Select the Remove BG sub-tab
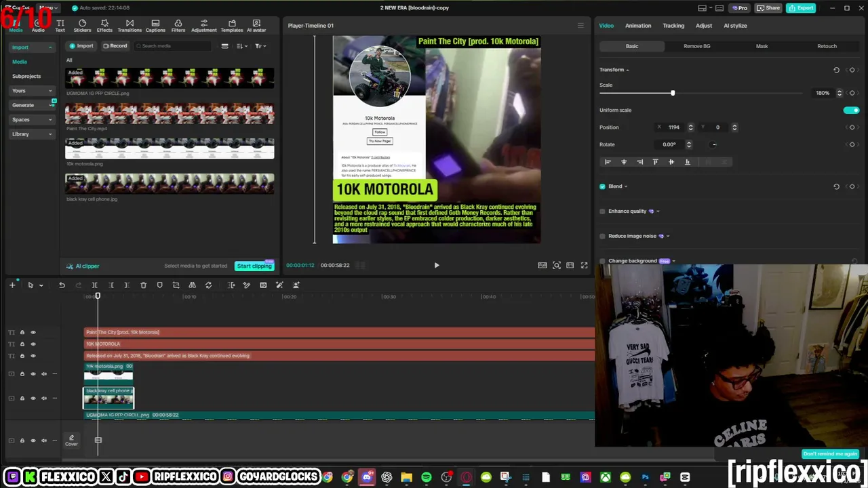The height and width of the screenshot is (488, 868). pos(697,46)
